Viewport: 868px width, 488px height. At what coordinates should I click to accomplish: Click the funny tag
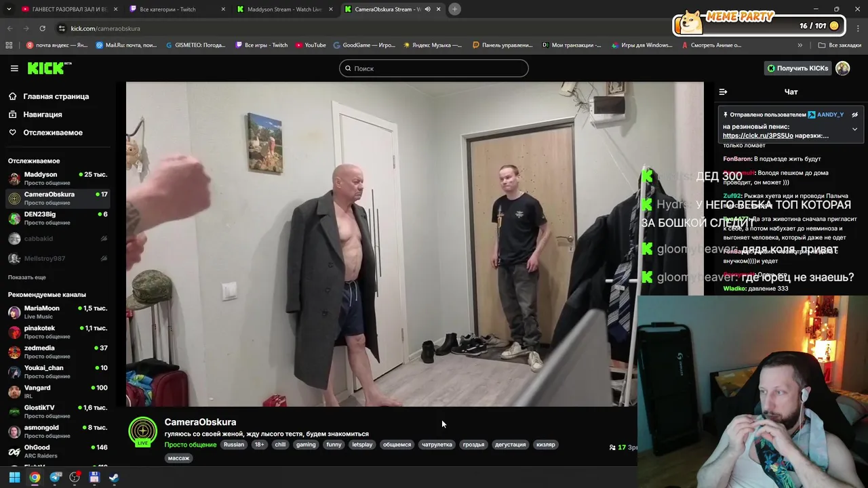334,445
